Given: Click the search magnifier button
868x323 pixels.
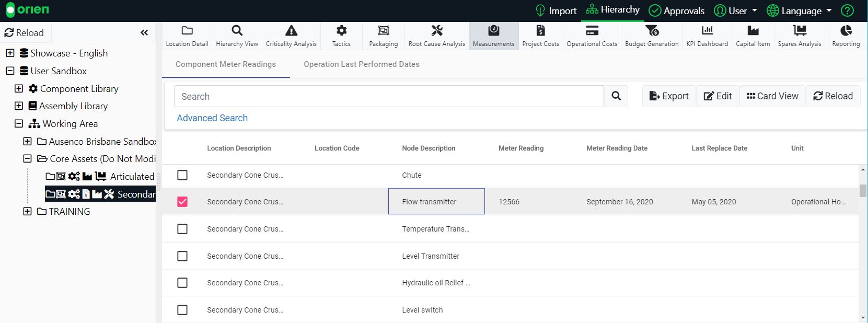Looking at the screenshot, I should tap(616, 96).
